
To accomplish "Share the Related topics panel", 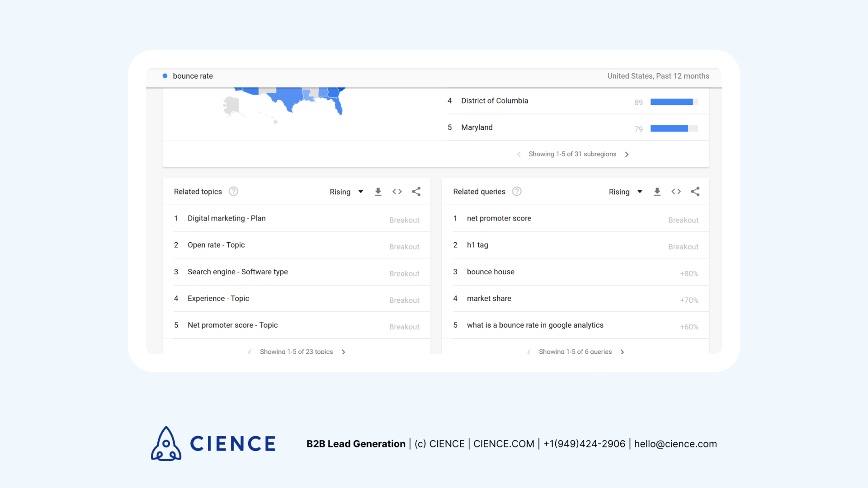I will [416, 192].
